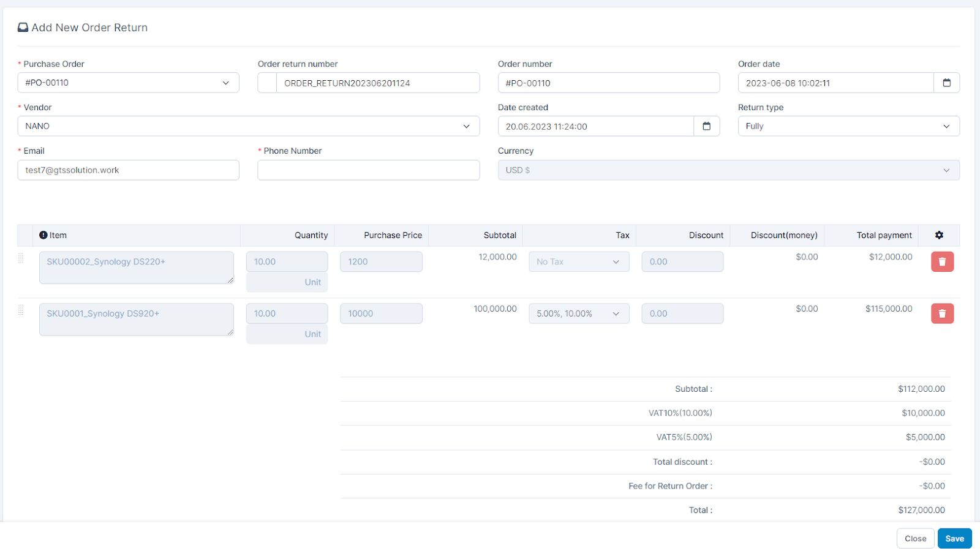Remove the Synology DS920+ item row
This screenshot has height=551, width=980.
coord(942,314)
